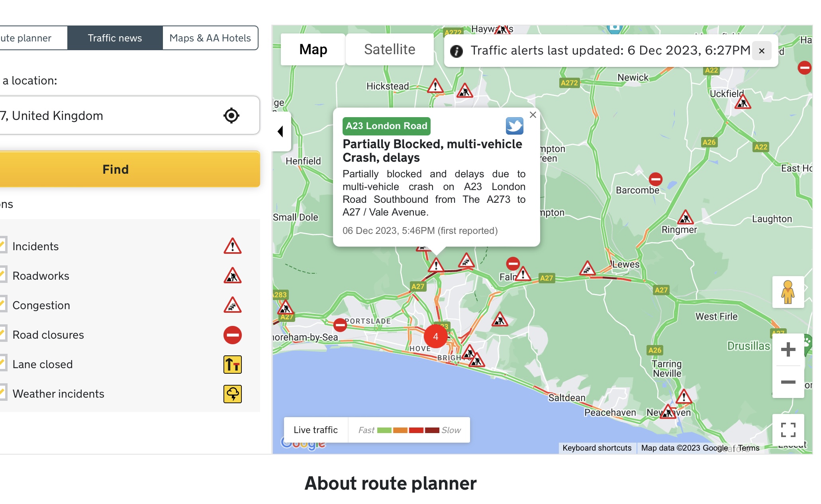Toggle the Congestion checkbox
The height and width of the screenshot is (504, 821).
(3, 304)
